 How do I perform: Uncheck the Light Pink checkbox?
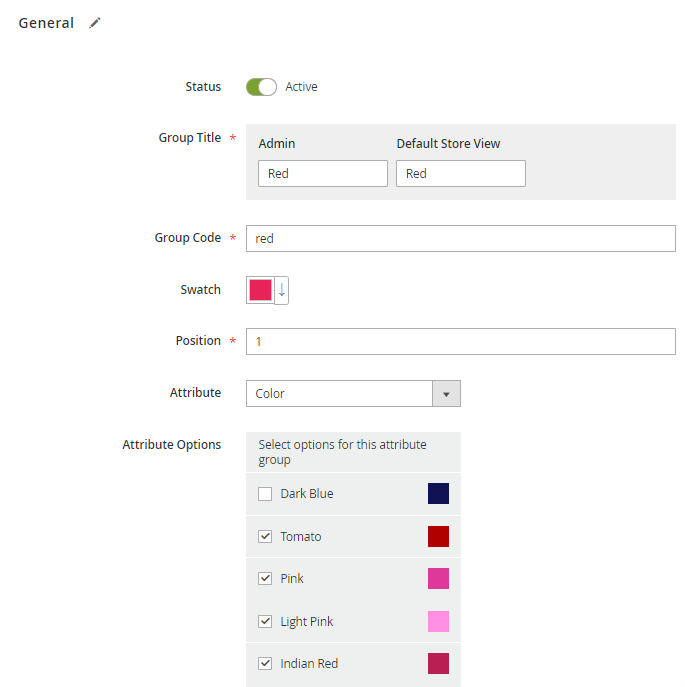[265, 622]
